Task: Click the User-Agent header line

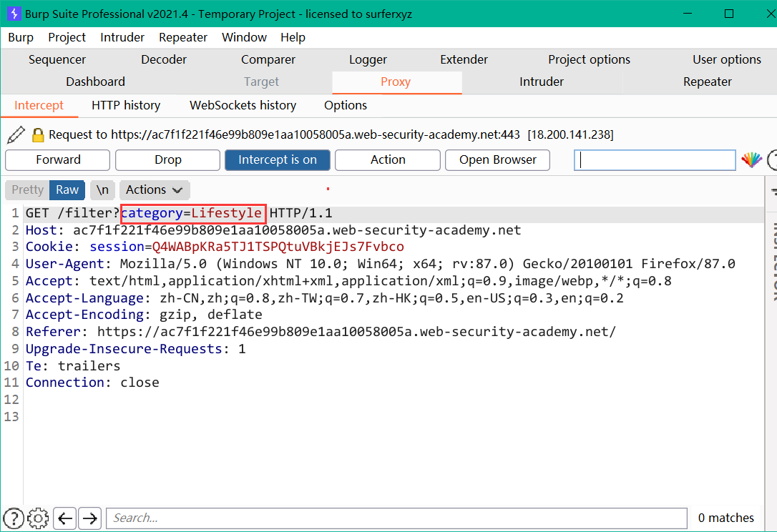Action: coord(380,264)
